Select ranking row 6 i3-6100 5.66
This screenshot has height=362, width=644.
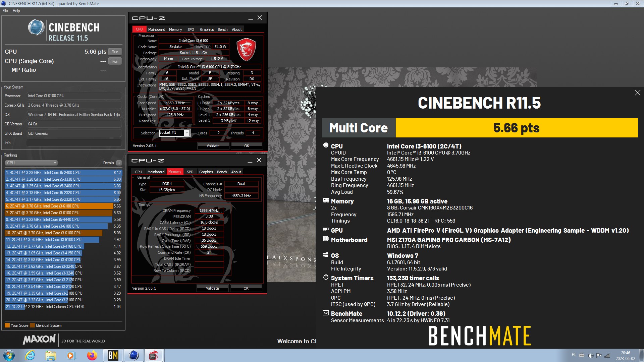(63, 206)
